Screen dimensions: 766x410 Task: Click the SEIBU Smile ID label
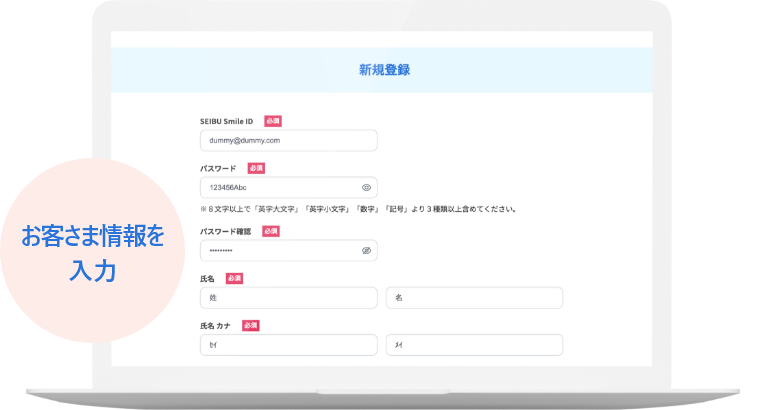coord(227,121)
